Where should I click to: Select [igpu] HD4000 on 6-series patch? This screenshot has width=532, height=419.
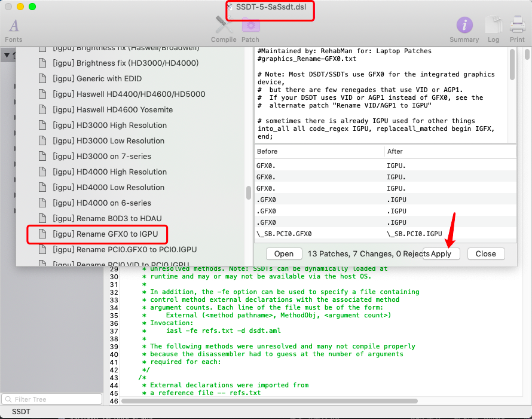coord(102,203)
